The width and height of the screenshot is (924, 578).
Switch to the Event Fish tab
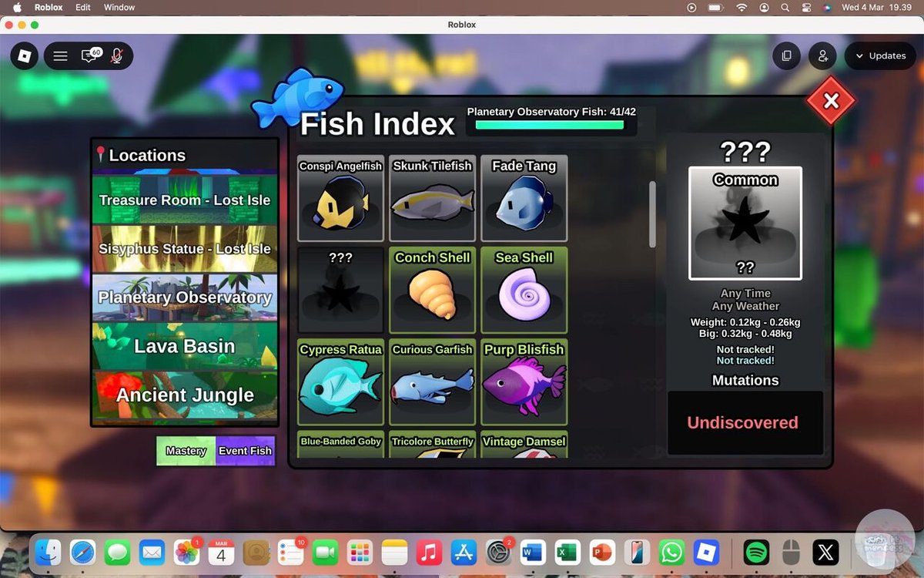[245, 451]
